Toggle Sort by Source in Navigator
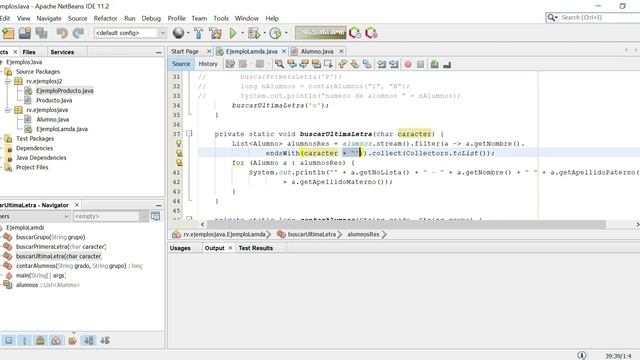The width and height of the screenshot is (640, 360). pyautogui.click(x=105, y=340)
